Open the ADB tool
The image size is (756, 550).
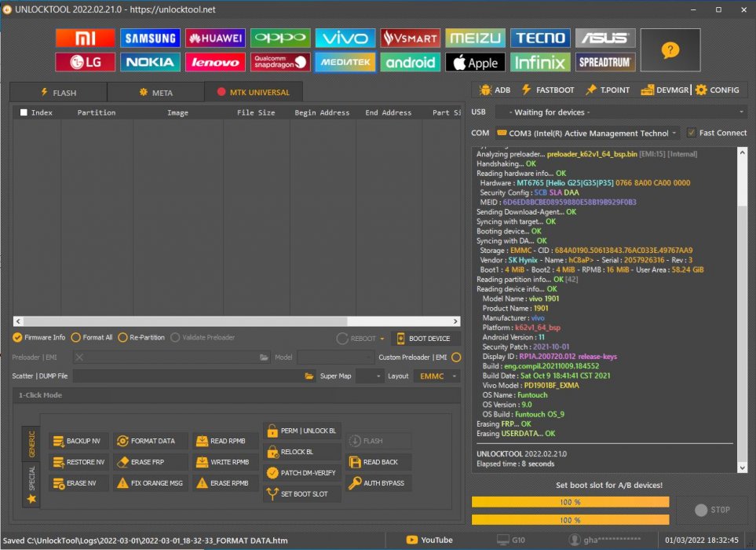(495, 90)
